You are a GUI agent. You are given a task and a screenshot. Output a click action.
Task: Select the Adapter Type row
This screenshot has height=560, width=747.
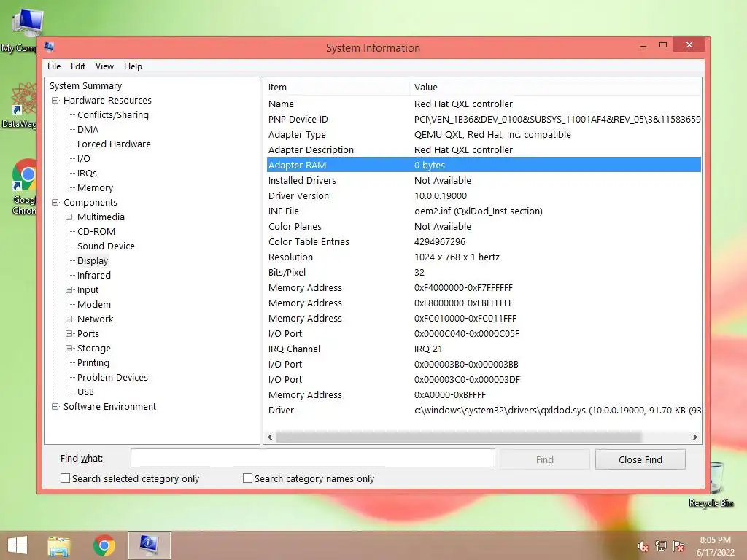point(484,134)
